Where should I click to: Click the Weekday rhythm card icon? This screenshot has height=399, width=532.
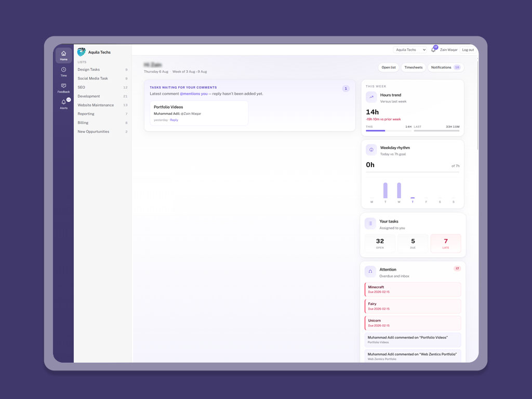coord(371,150)
